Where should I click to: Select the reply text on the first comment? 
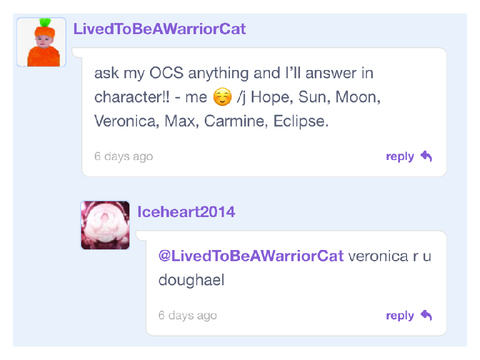click(400, 156)
